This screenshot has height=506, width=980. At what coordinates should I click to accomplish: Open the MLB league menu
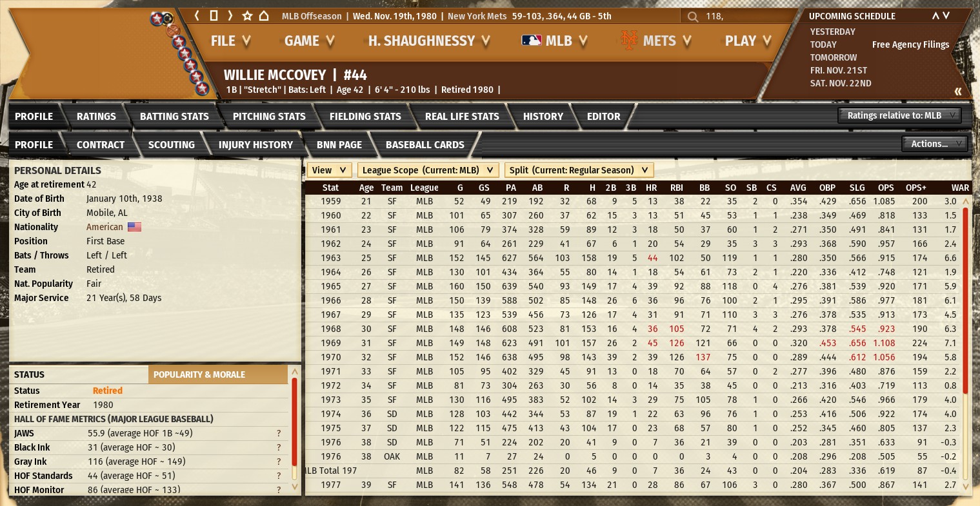pos(554,41)
